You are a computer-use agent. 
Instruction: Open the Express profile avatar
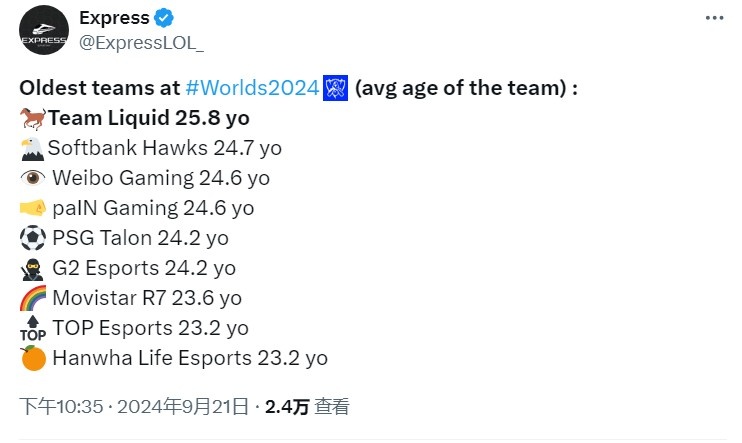pos(44,30)
